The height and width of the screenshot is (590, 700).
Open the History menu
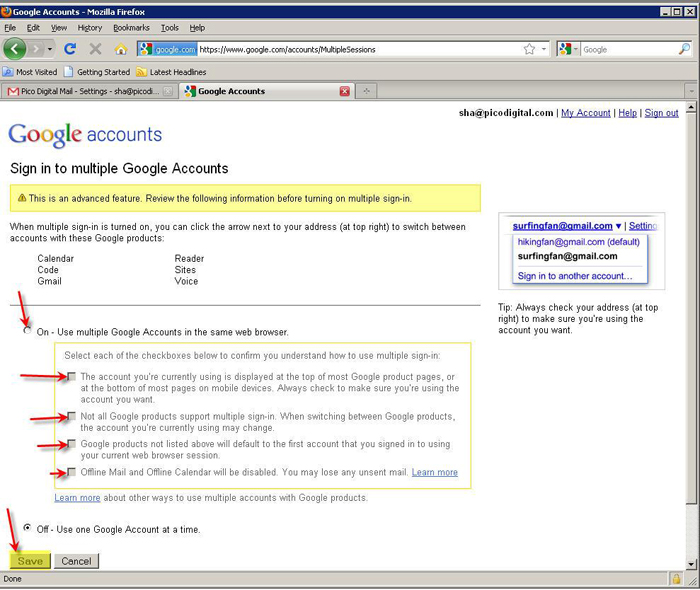pos(90,28)
